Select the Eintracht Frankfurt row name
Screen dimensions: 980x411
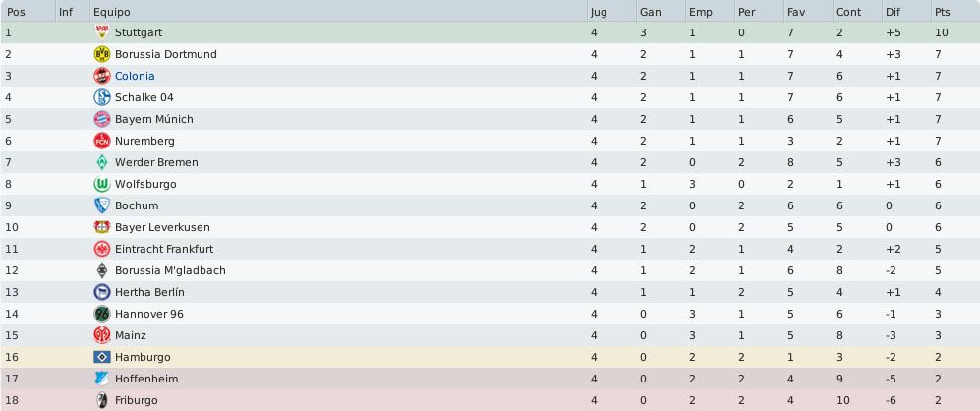[164, 249]
